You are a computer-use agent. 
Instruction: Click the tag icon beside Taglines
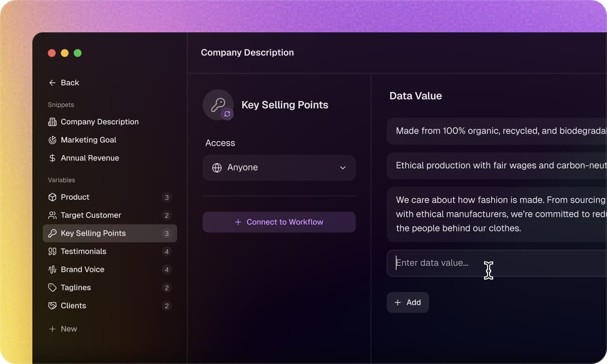(53, 287)
